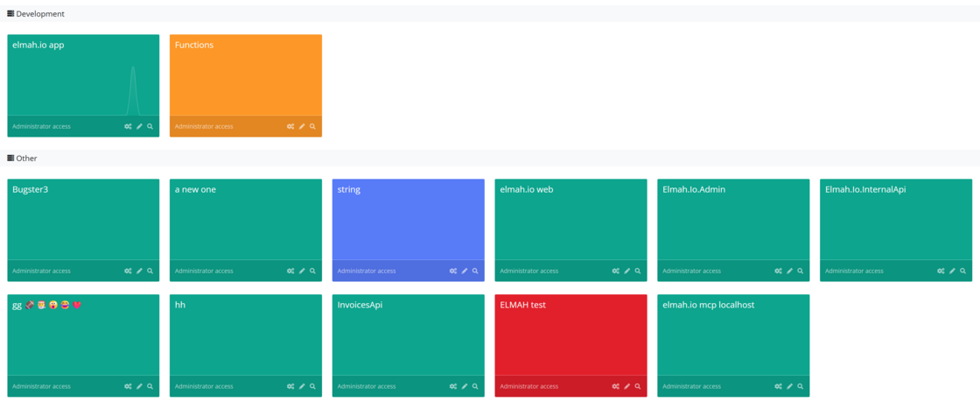Click search magnifier on string card

(x=475, y=271)
